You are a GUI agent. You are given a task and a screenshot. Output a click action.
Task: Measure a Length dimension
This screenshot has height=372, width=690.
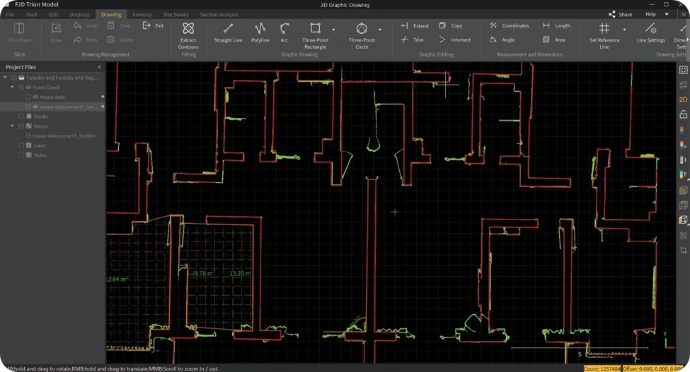(557, 26)
